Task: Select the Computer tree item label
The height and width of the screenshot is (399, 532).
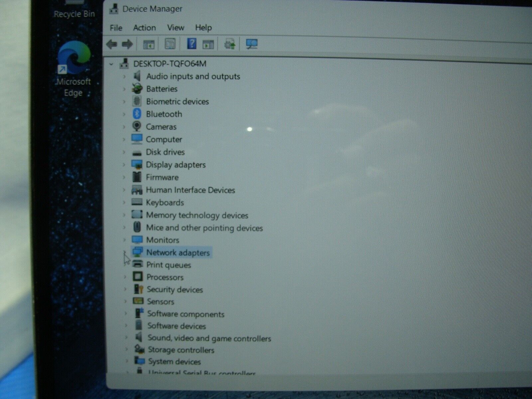Action: click(164, 140)
